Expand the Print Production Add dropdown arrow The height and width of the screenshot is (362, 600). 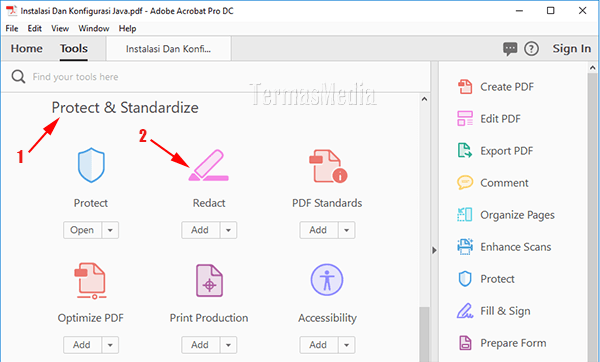coord(228,345)
